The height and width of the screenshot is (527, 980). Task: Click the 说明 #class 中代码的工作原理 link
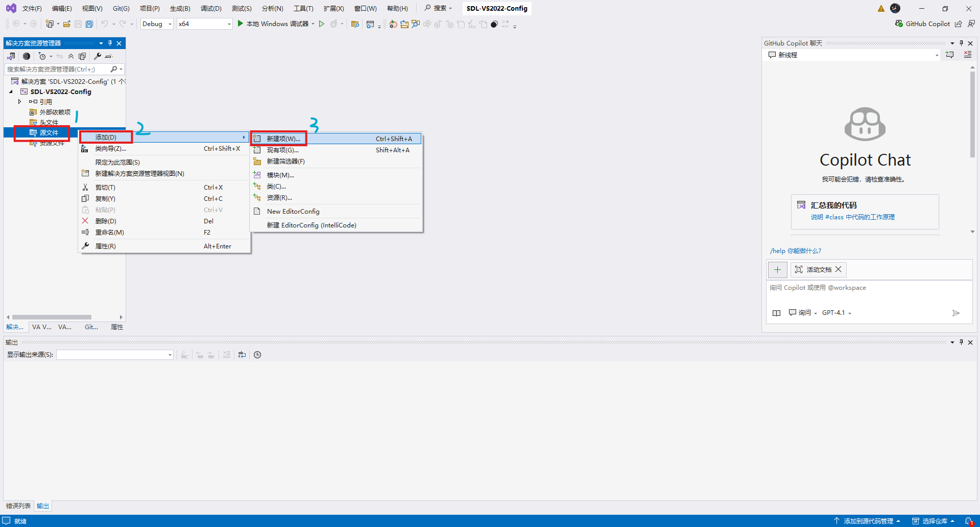point(854,217)
